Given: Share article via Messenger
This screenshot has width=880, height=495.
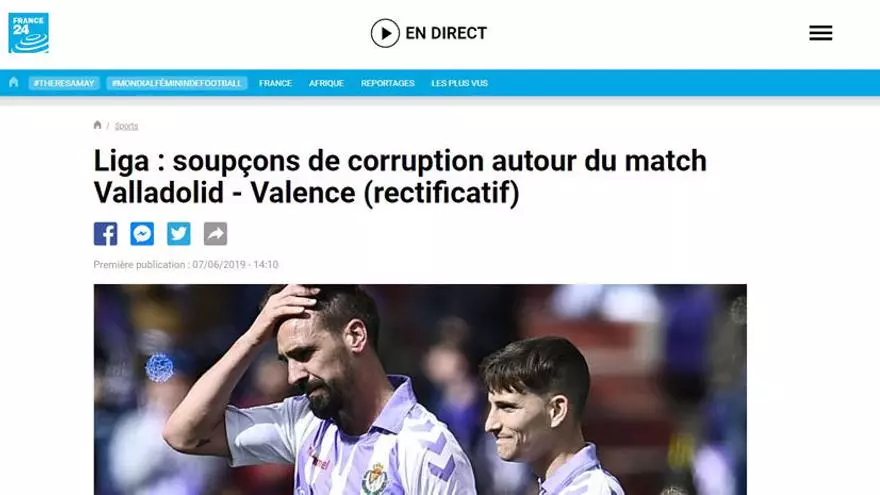Looking at the screenshot, I should pos(142,233).
